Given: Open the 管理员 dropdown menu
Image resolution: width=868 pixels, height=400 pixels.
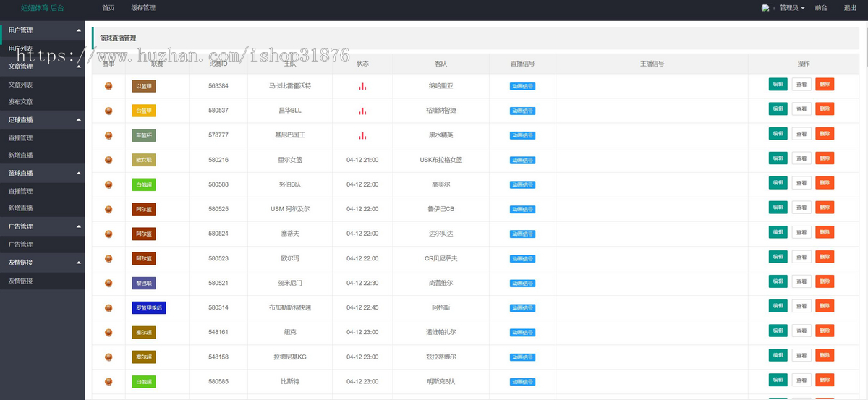Looking at the screenshot, I should [x=792, y=8].
